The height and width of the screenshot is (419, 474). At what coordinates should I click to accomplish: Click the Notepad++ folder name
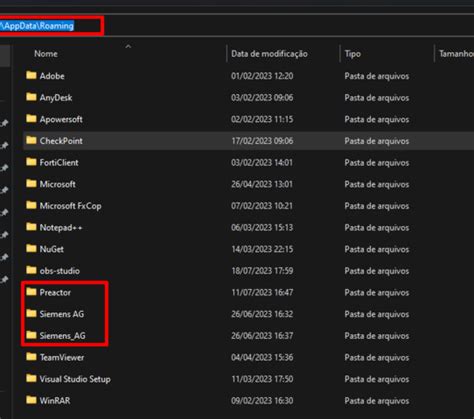click(x=61, y=228)
